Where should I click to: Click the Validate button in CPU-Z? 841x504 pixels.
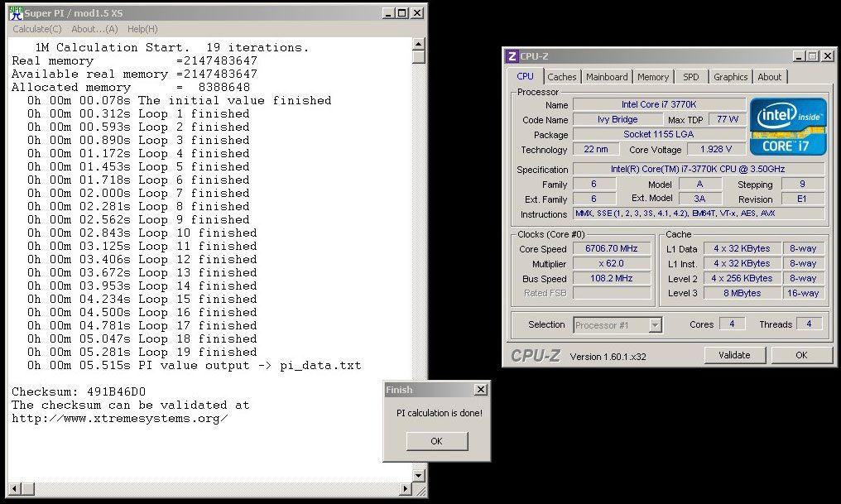734,355
